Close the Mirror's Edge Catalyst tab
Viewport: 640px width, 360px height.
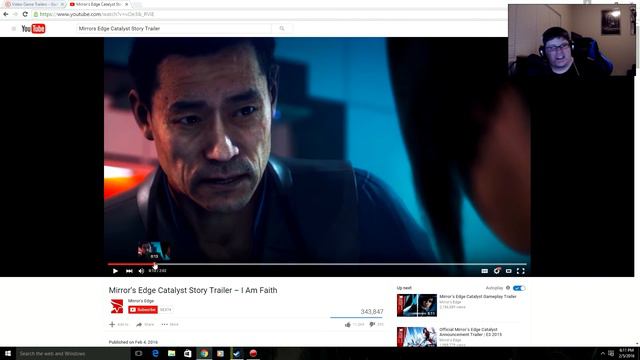coord(127,4)
